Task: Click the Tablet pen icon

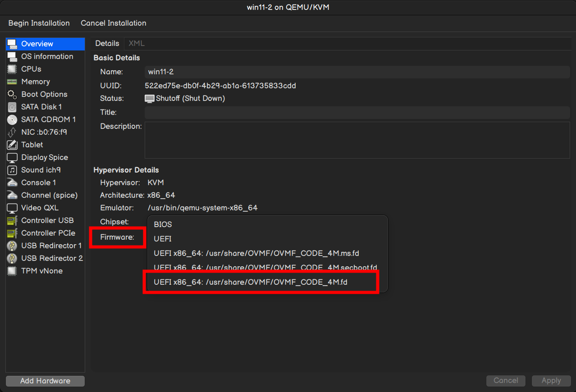Action: pyautogui.click(x=12, y=145)
